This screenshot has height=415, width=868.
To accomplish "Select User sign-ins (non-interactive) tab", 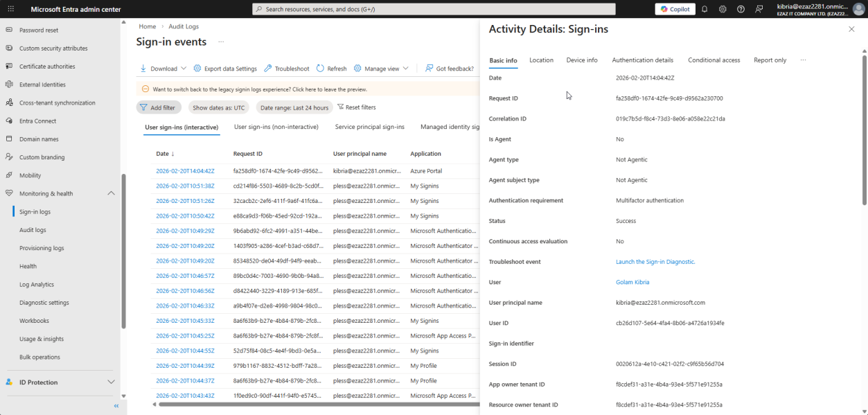I will pyautogui.click(x=276, y=127).
